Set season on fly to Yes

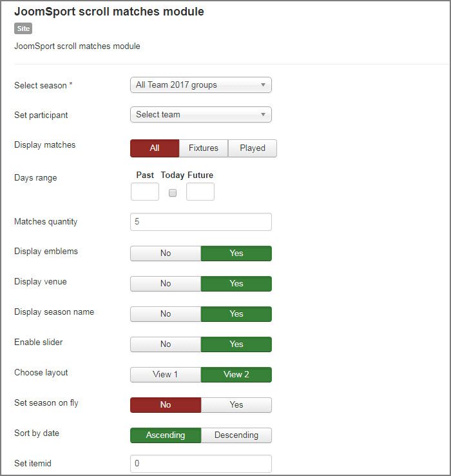[236, 405]
